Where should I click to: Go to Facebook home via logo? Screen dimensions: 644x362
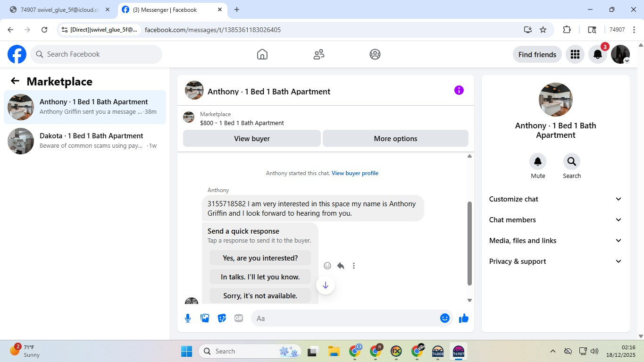click(x=17, y=54)
